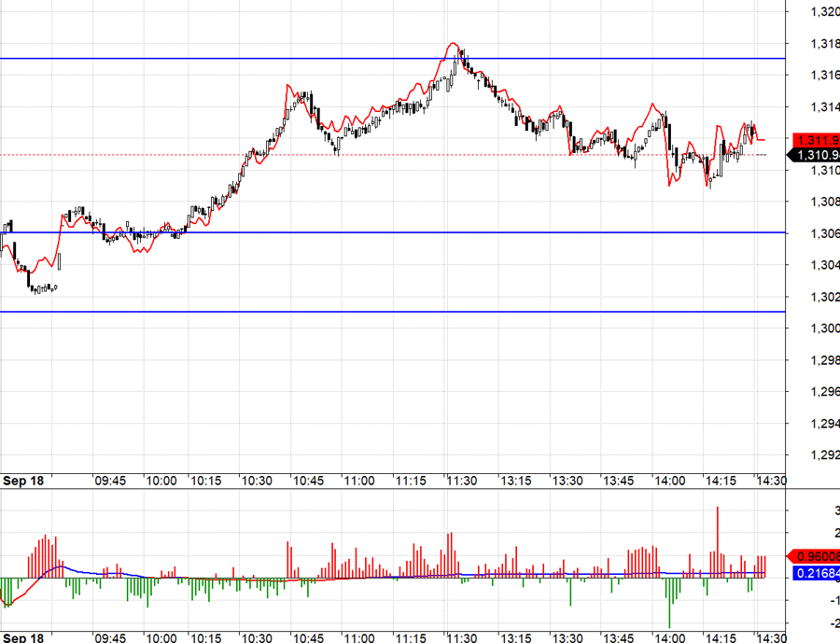
Task: Click the 1,320 label on the price axis
Action: click(x=825, y=11)
